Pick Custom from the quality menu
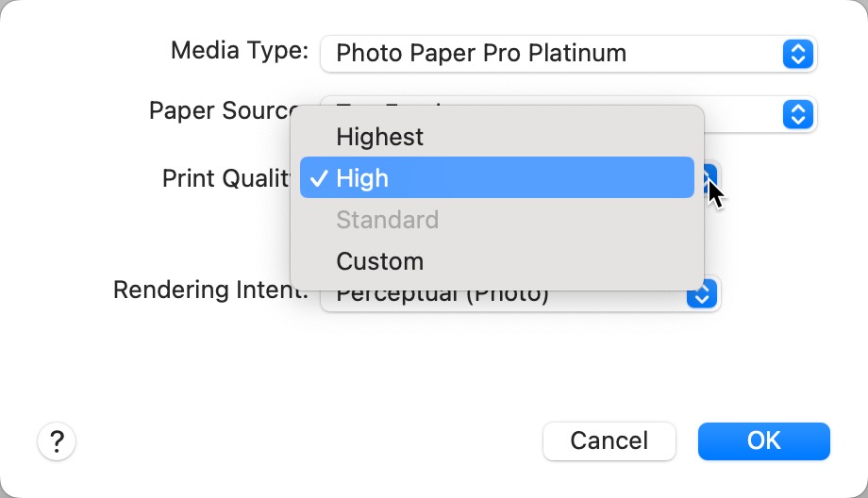This screenshot has height=498, width=868. (x=379, y=261)
